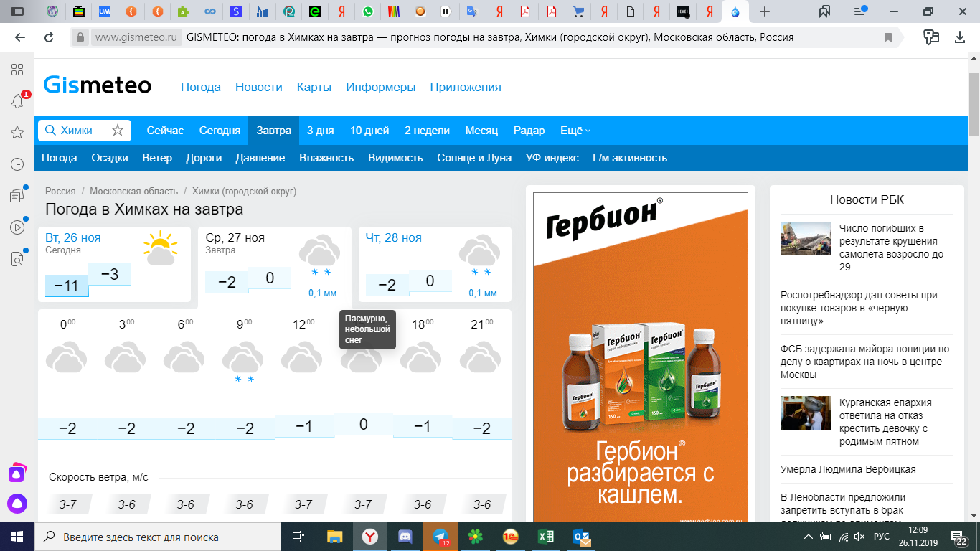This screenshot has height=551, width=980.
Task: Click the Россия breadcrumb link
Action: click(60, 192)
